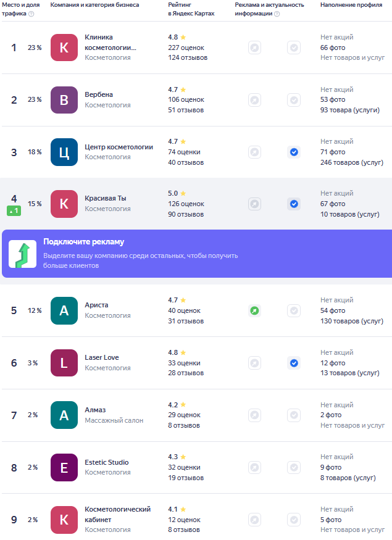The image size is (392, 540).
Task: Click the 'Рейтинг в Яндекс Картах' column header
Action: click(191, 9)
